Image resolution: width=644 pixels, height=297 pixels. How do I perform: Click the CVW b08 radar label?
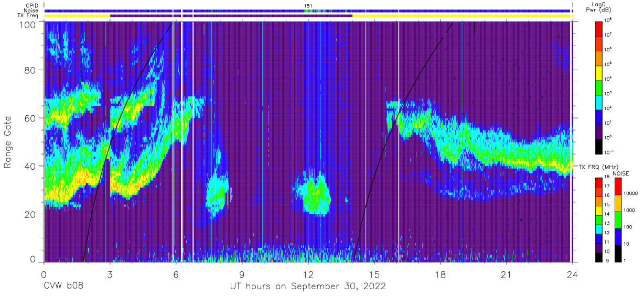(x=63, y=286)
